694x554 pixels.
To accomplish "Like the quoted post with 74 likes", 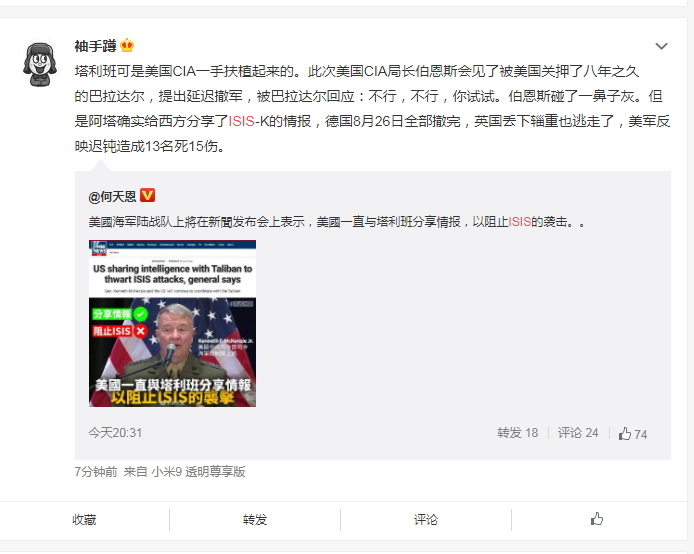I will point(633,434).
